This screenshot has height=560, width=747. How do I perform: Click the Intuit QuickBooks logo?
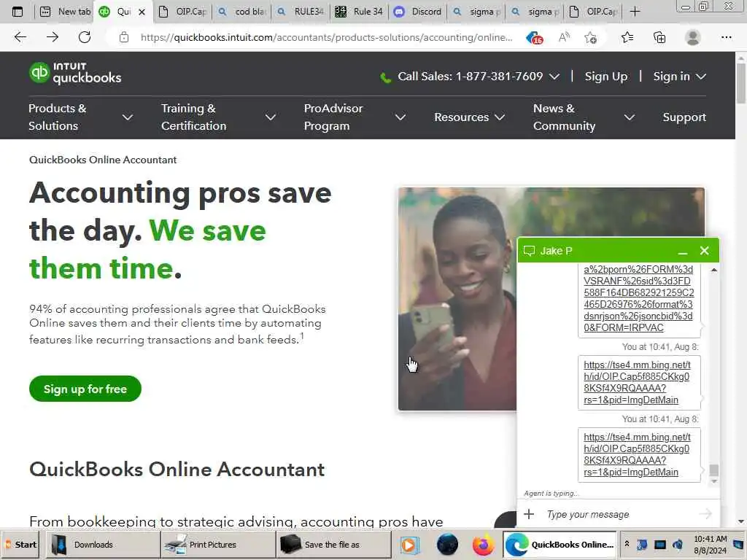[75, 73]
